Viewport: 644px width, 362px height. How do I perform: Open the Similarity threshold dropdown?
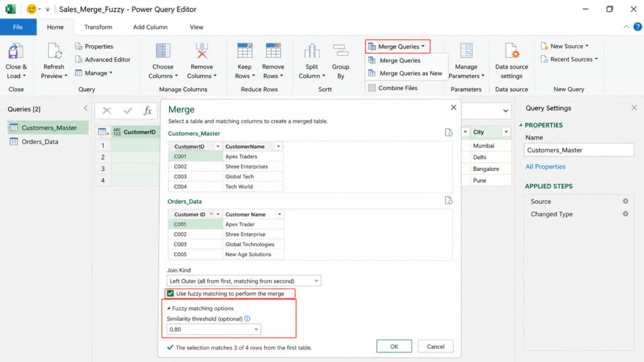(x=214, y=329)
